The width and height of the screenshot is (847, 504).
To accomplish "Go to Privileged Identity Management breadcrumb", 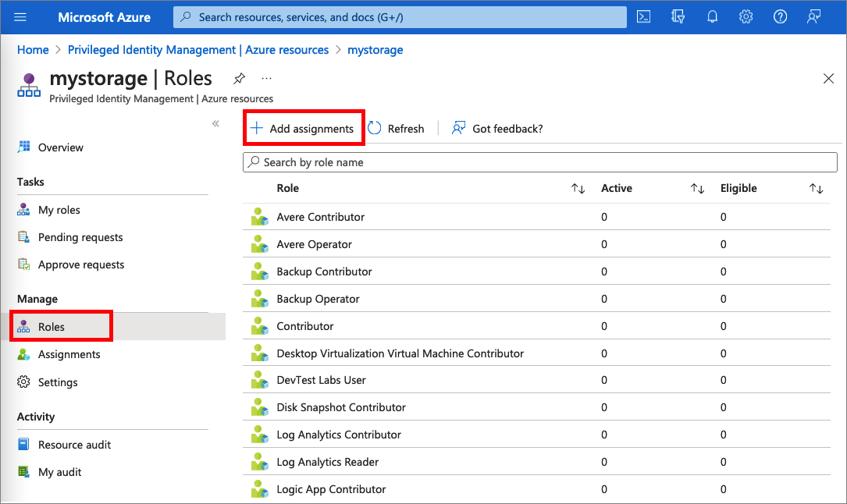I will (198, 50).
